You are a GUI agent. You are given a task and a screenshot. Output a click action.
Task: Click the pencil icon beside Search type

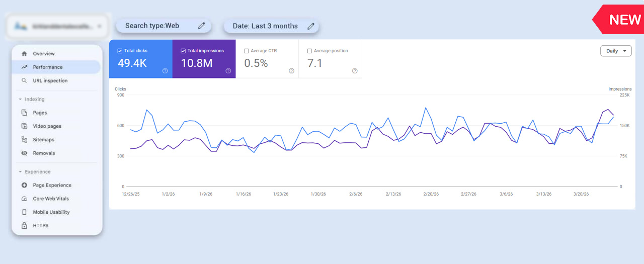click(x=201, y=26)
